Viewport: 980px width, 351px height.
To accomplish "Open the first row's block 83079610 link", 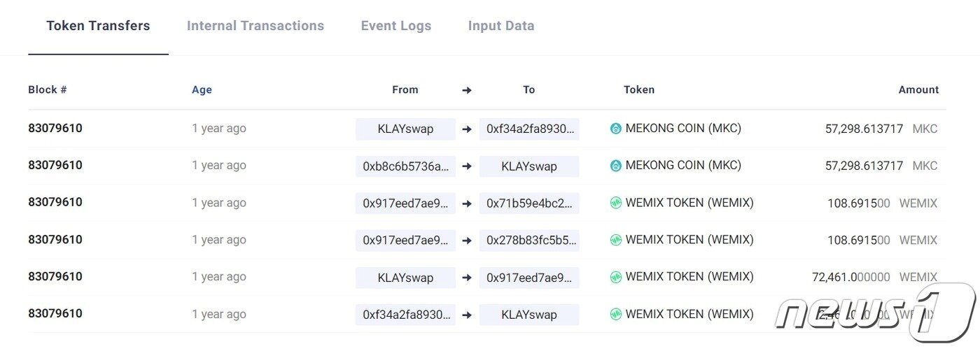I will pos(55,129).
